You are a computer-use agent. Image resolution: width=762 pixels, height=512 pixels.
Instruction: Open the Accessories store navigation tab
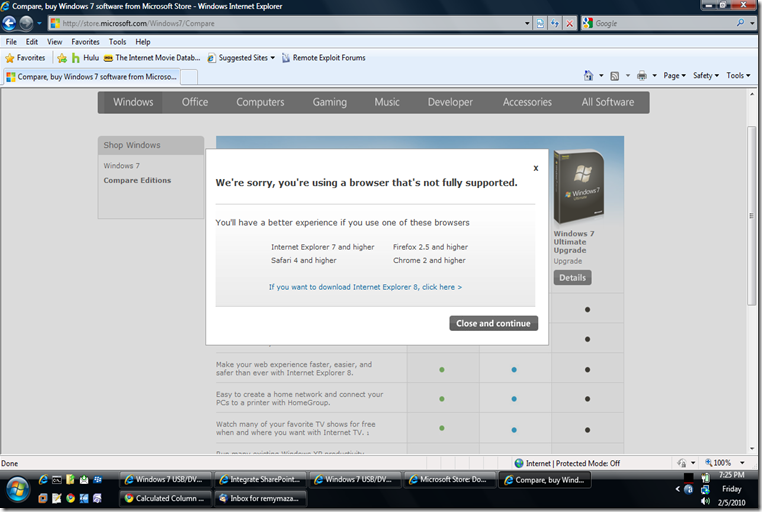pos(527,102)
